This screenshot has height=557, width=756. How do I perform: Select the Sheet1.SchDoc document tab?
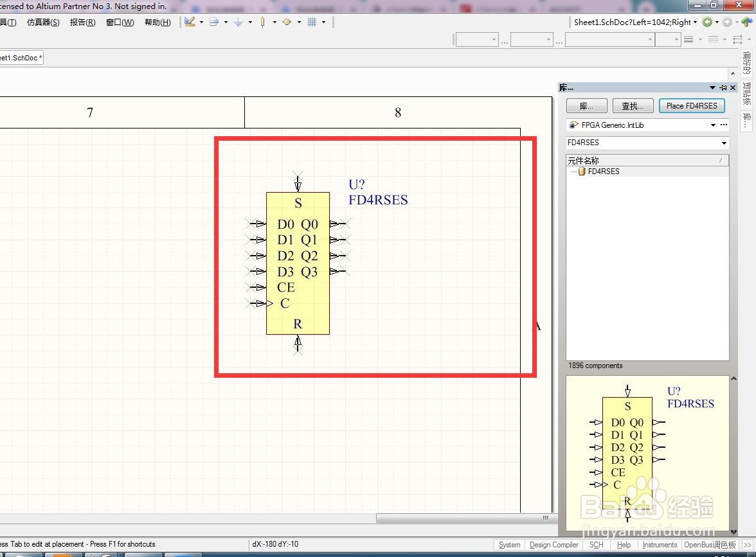click(x=21, y=58)
